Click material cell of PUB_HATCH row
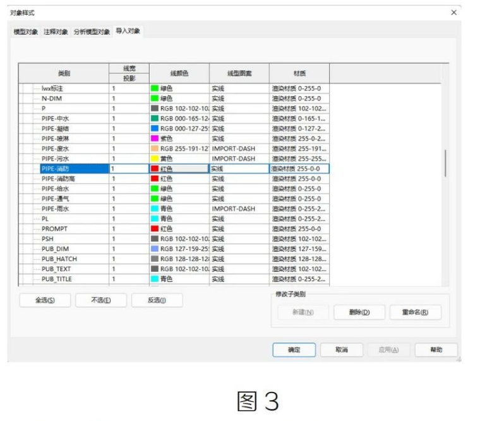This screenshot has height=421, width=504. 299,259
